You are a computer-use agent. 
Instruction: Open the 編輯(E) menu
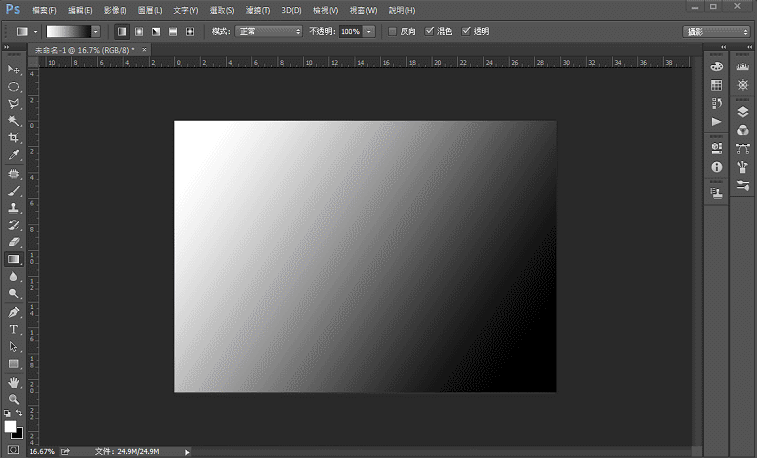(80, 10)
